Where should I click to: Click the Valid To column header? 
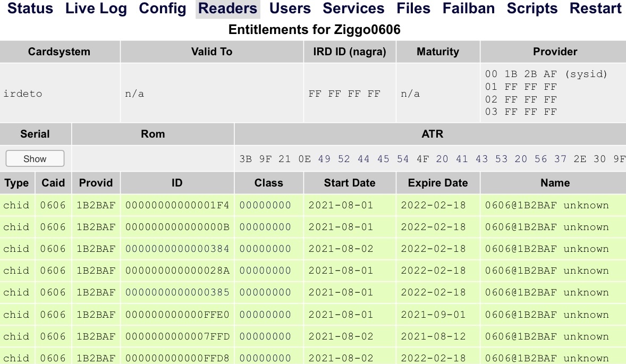pyautogui.click(x=212, y=52)
